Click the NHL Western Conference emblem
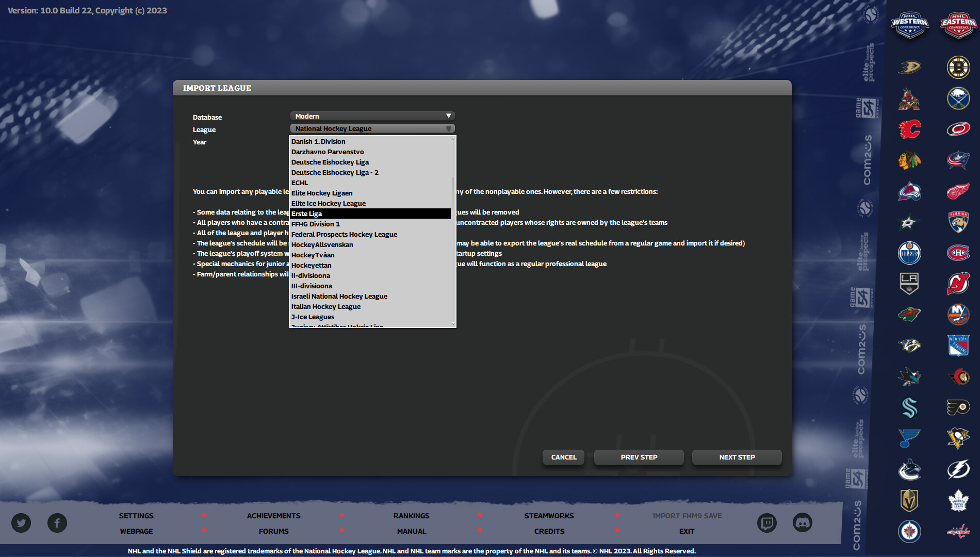Screen dimensions: 980x557 click(909, 24)
